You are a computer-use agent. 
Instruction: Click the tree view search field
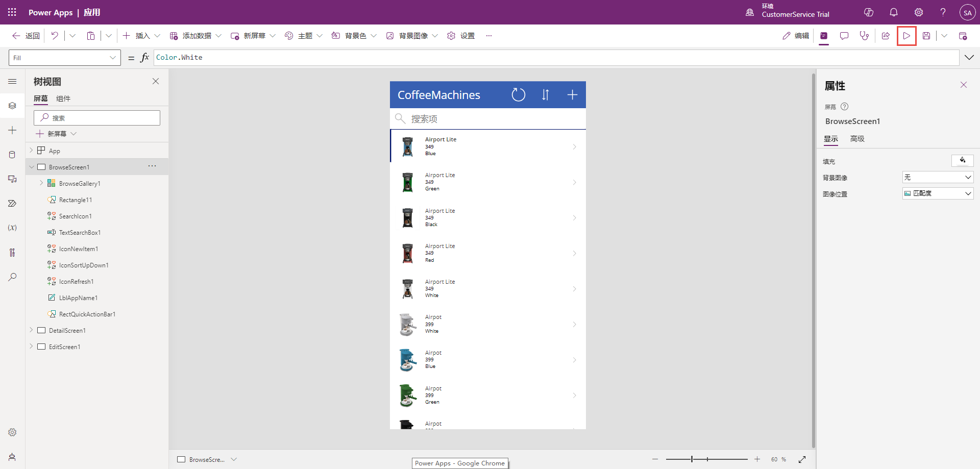tap(97, 118)
